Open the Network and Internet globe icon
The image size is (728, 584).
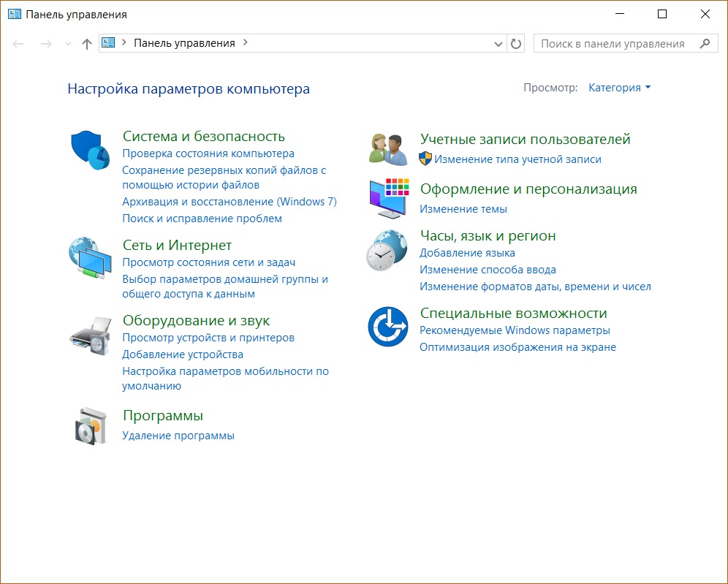point(90,257)
